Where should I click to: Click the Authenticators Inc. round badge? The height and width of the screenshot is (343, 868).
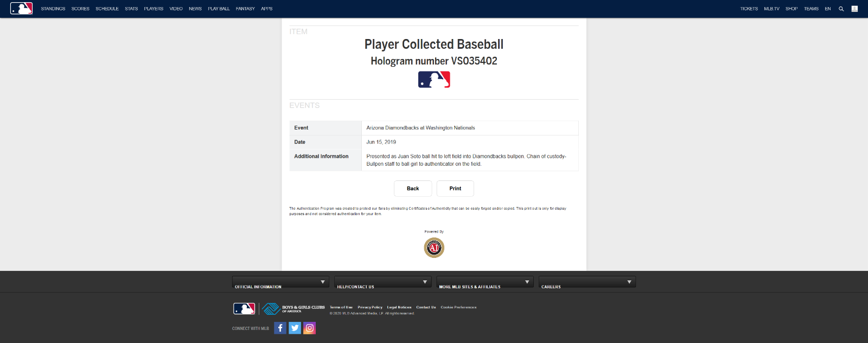click(x=434, y=248)
